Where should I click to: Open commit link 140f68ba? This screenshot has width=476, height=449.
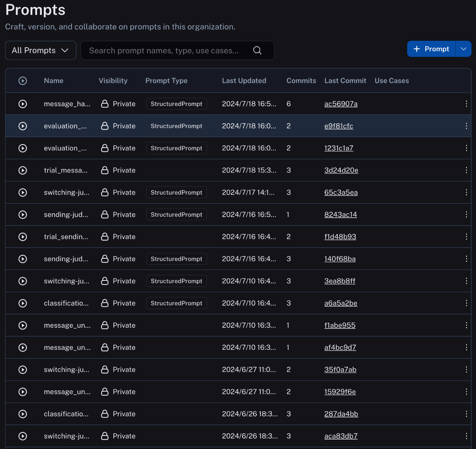[x=340, y=259]
